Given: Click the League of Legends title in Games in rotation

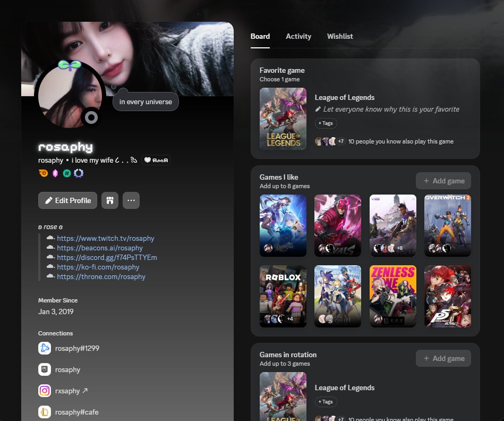Looking at the screenshot, I should pyautogui.click(x=345, y=388).
